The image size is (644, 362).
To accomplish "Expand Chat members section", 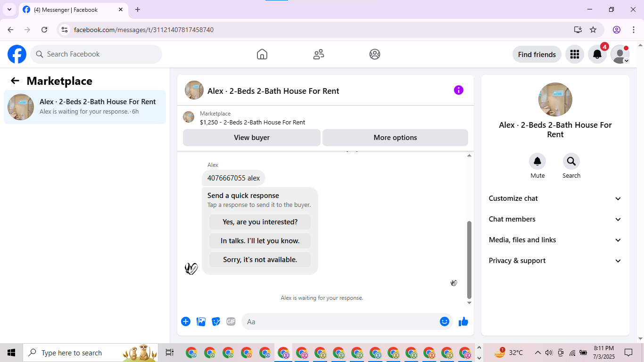I will pyautogui.click(x=555, y=219).
